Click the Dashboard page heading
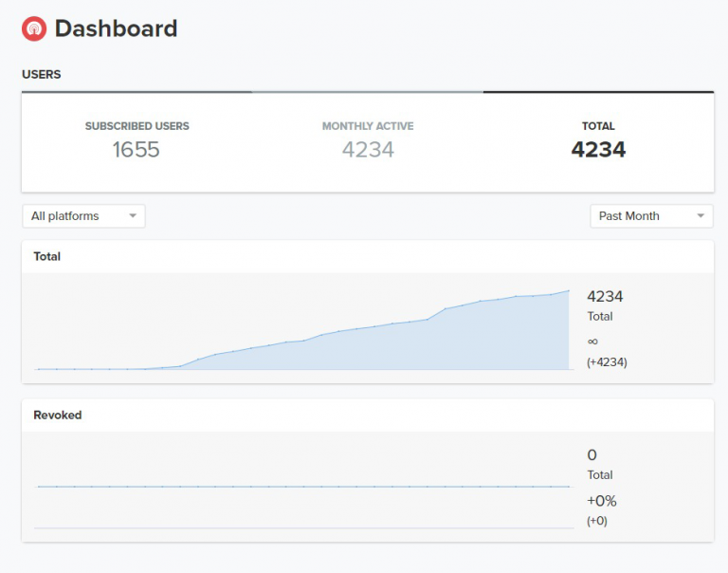 (x=116, y=29)
